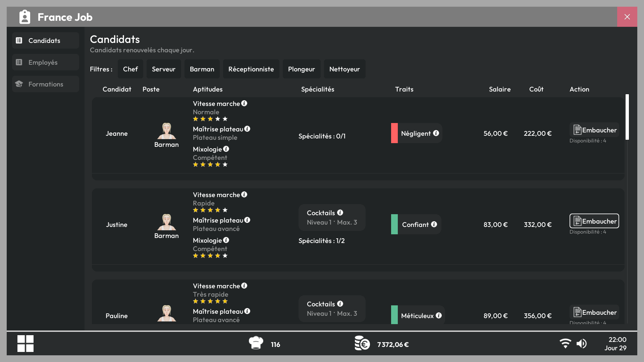
Task: Show info for Justine's Cocktails specialty
Action: point(340,213)
